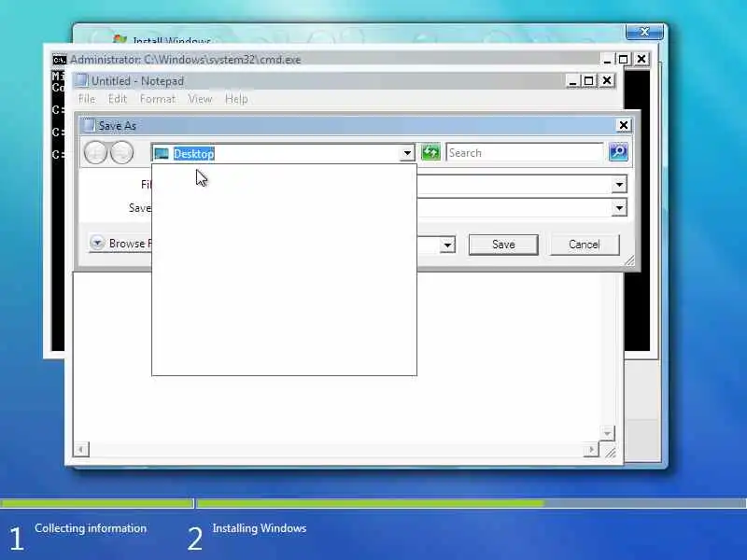Screen dimensions: 747x560
Task: Click the Installing Windows step label
Action: tap(260, 528)
